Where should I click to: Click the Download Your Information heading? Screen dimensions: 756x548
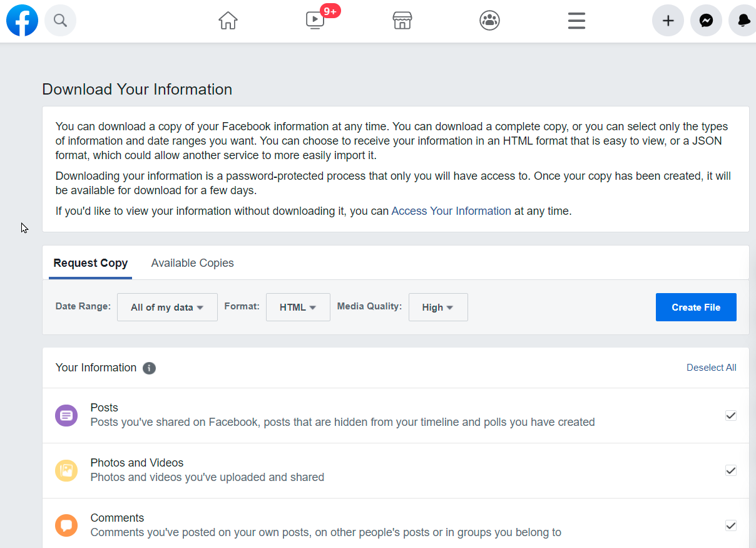137,89
